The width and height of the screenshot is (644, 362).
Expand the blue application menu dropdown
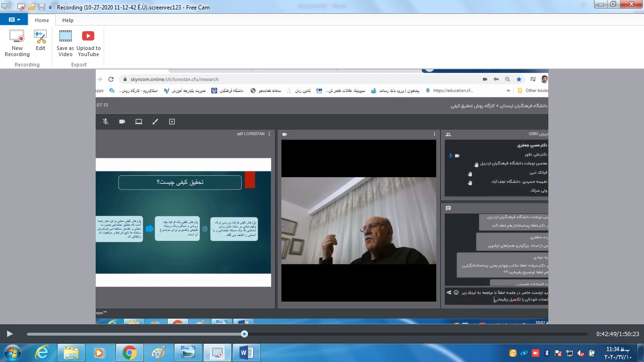14,20
